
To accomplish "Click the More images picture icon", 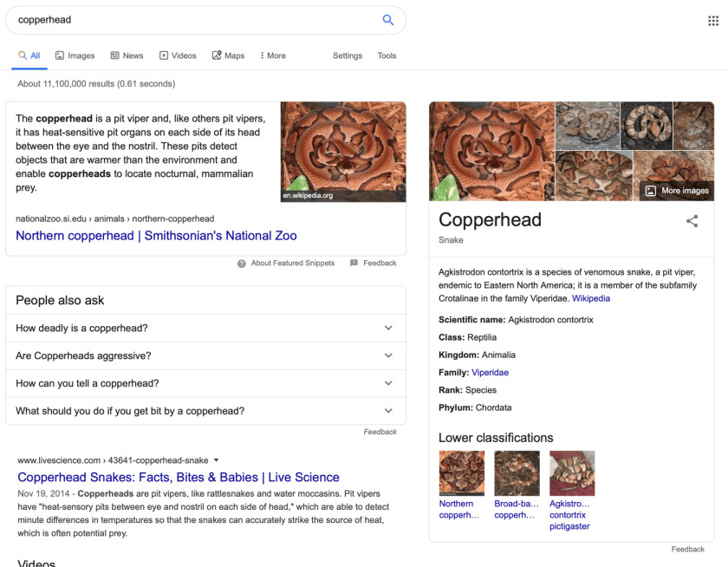I will point(651,191).
